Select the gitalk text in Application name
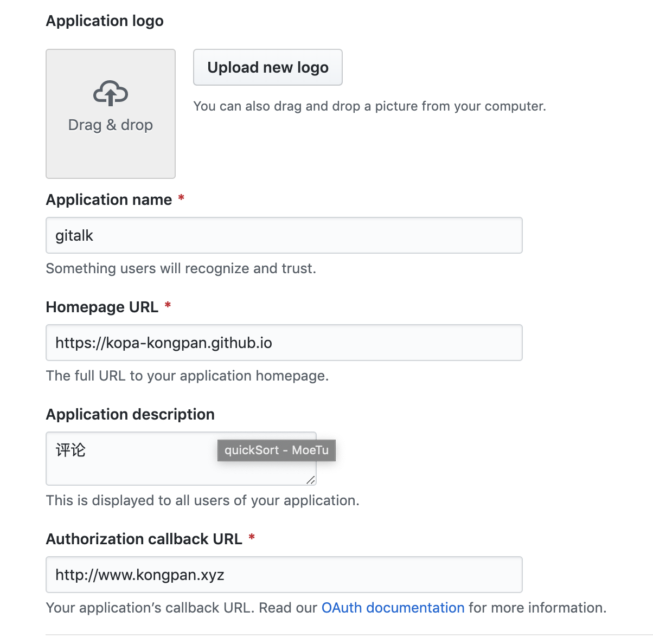The height and width of the screenshot is (644, 653). tap(73, 235)
